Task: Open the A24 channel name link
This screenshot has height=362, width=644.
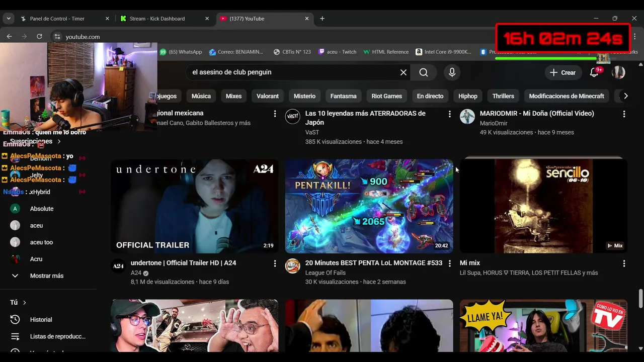Action: tap(136, 273)
